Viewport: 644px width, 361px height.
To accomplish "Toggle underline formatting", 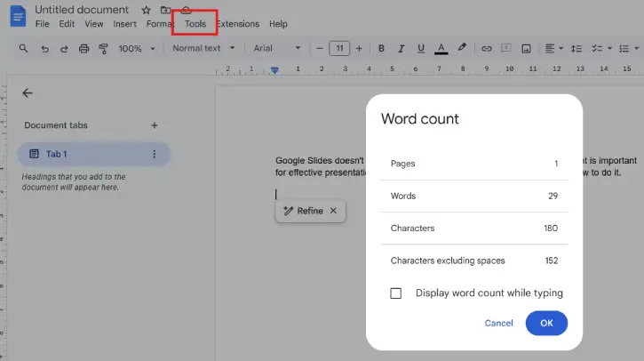I will click(x=420, y=49).
